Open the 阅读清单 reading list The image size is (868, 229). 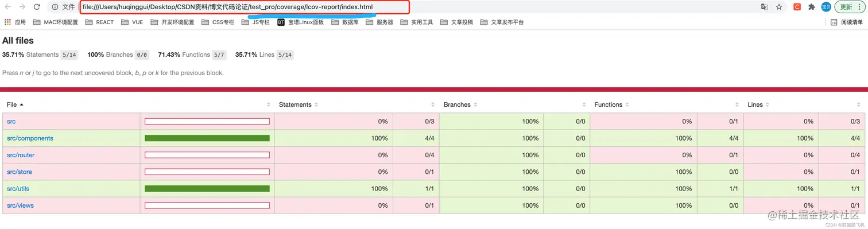pyautogui.click(x=847, y=22)
